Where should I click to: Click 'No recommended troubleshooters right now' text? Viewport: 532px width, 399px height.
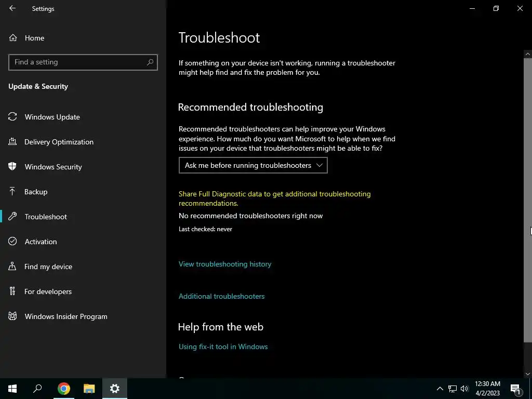click(251, 216)
